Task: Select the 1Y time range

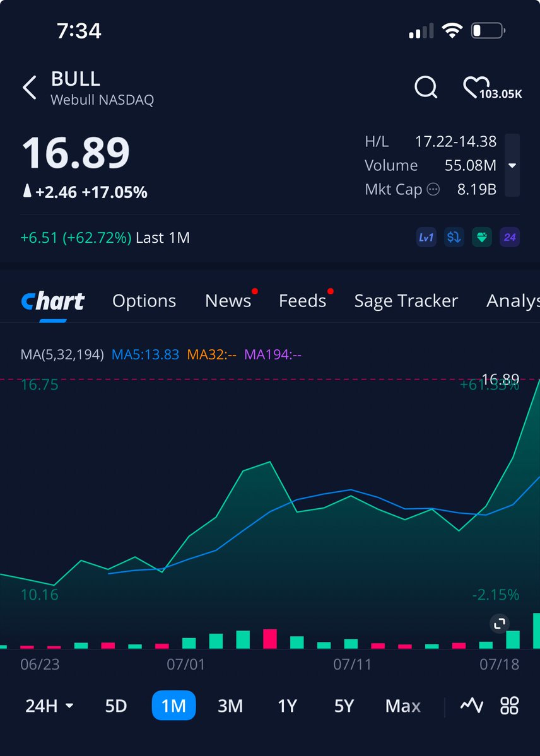Action: point(287,706)
